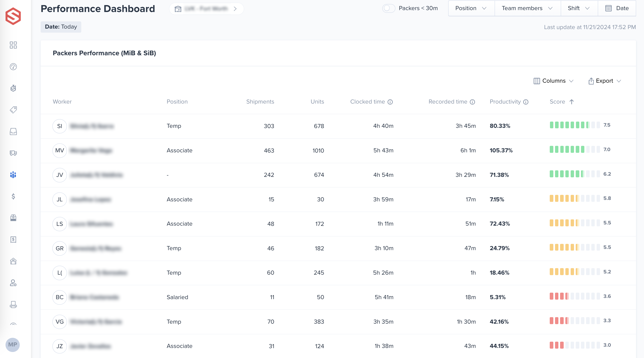Open the inbox tray sidebar icon
Viewport: 644px width, 358px height.
[13, 131]
